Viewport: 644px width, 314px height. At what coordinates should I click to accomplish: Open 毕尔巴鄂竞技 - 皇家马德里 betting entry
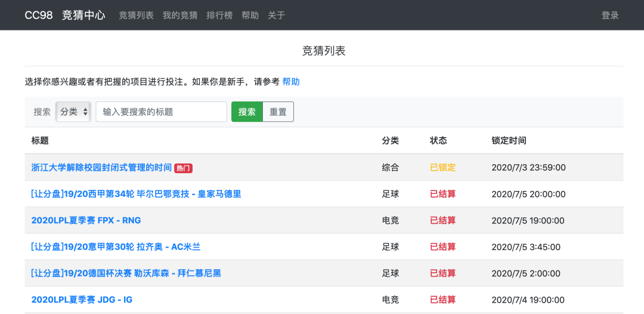[x=136, y=194]
